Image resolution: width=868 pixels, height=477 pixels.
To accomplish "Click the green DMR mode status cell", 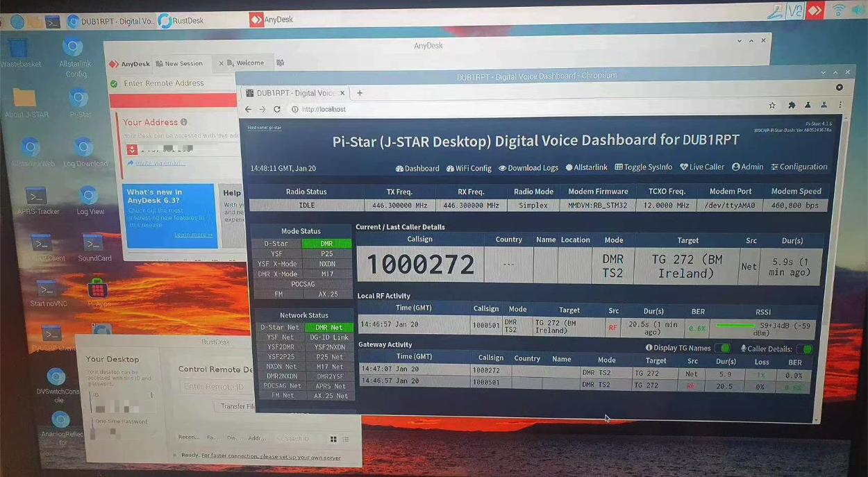I will (326, 244).
